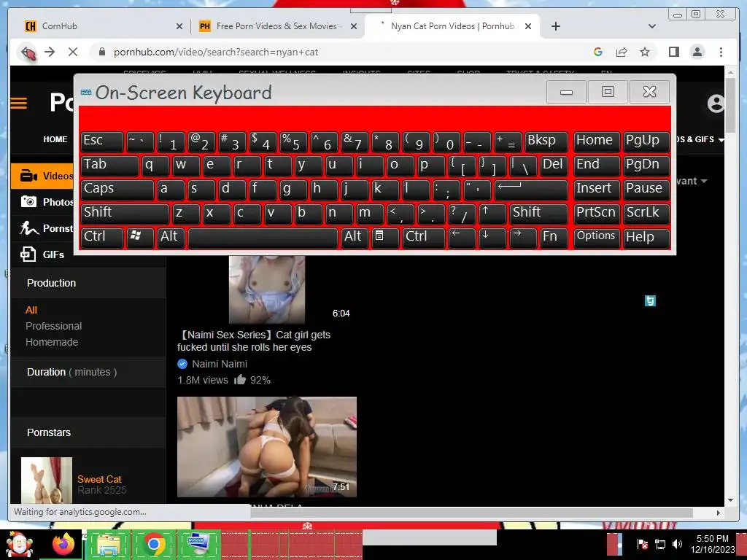
Task: Tap the Esc key
Action: click(102, 141)
